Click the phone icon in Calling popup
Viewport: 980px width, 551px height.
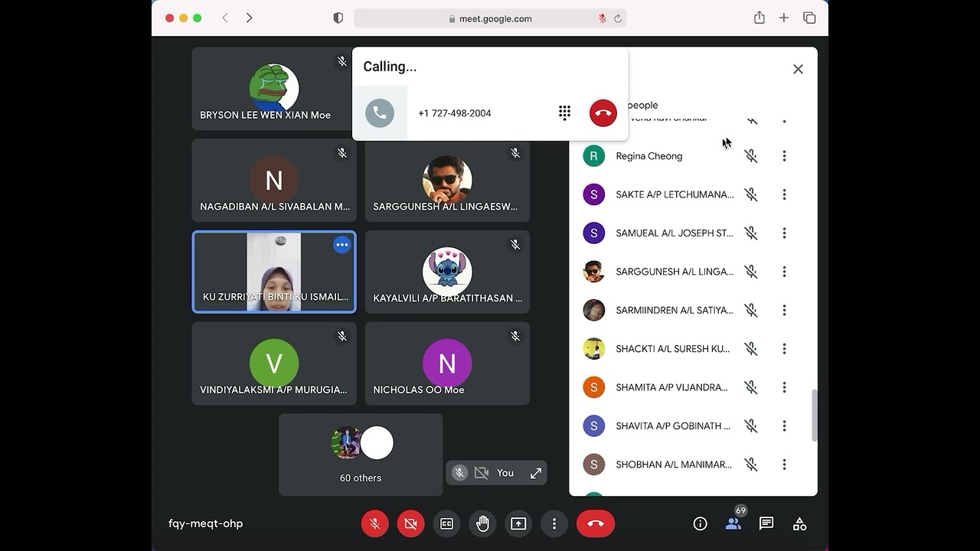(380, 113)
